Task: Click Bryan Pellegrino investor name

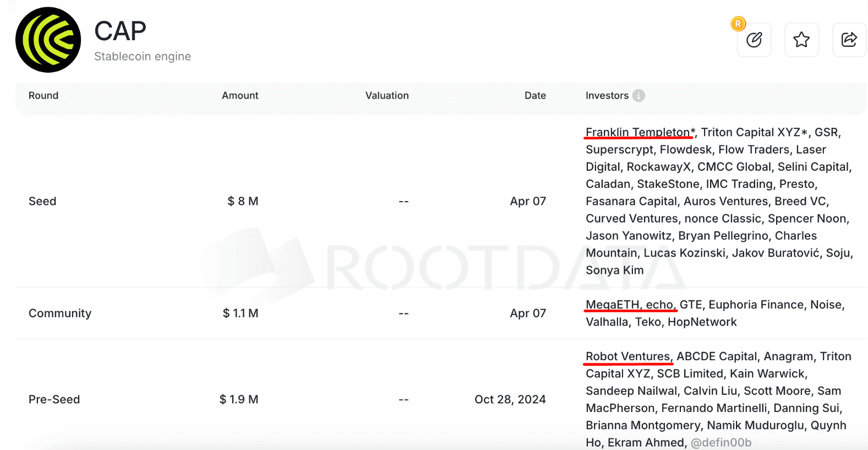Action: (x=723, y=236)
